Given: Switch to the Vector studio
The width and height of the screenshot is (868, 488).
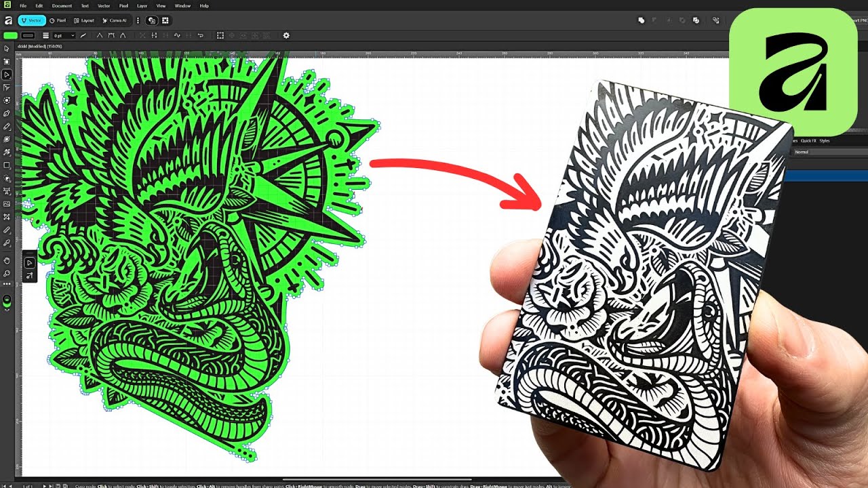Looking at the screenshot, I should [32, 20].
